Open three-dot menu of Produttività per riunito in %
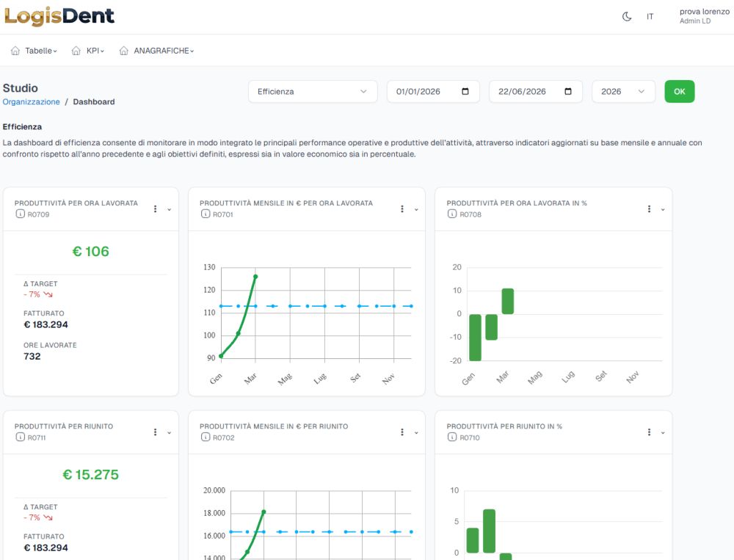 [x=649, y=432]
